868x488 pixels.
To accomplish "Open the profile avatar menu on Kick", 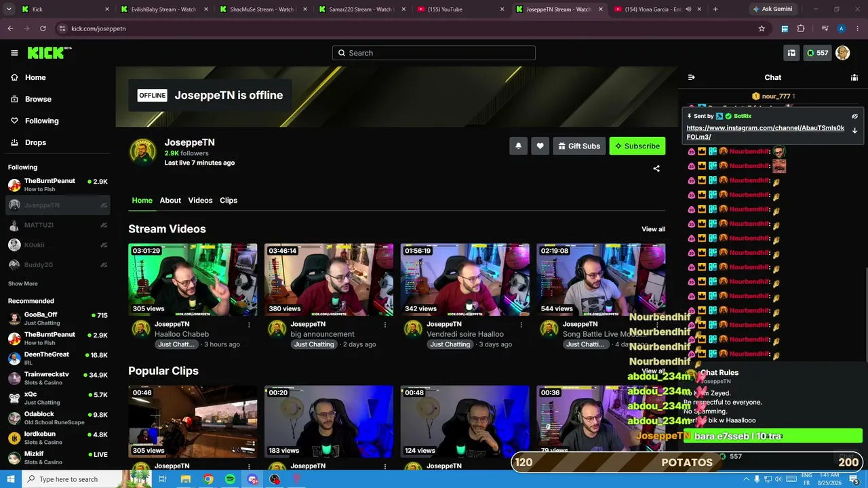I will pyautogui.click(x=842, y=53).
